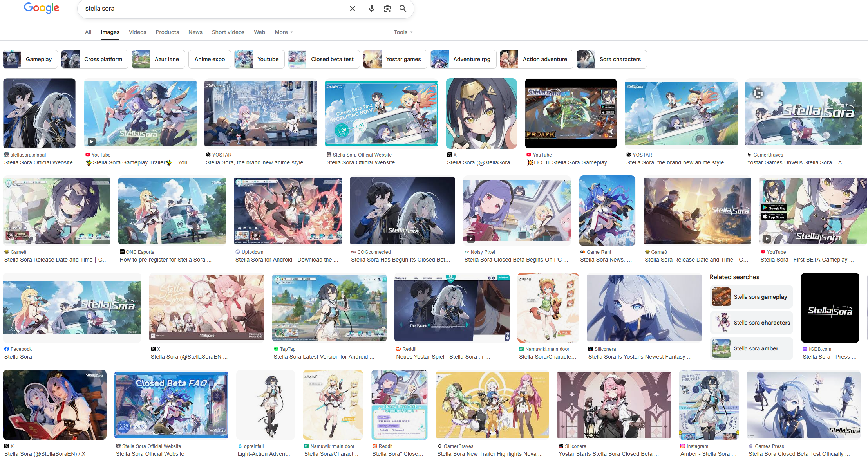The width and height of the screenshot is (868, 464).
Task: Open the Stella Sora Gameplay Trailer thumbnail
Action: click(140, 114)
